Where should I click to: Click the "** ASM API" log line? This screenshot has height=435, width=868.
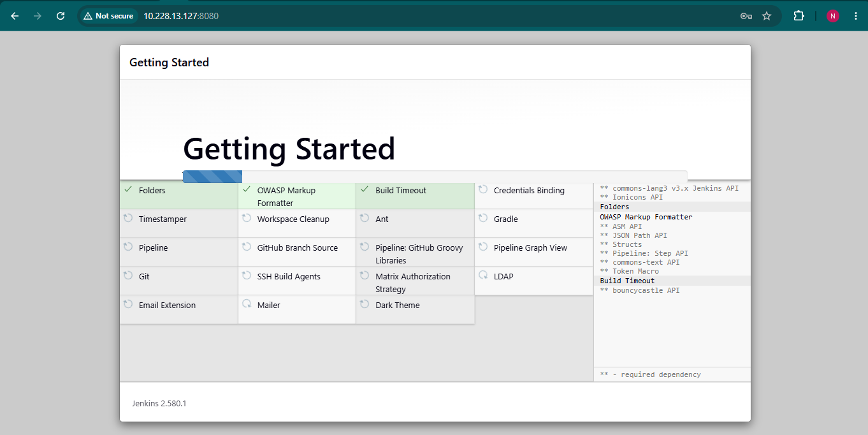coord(621,226)
